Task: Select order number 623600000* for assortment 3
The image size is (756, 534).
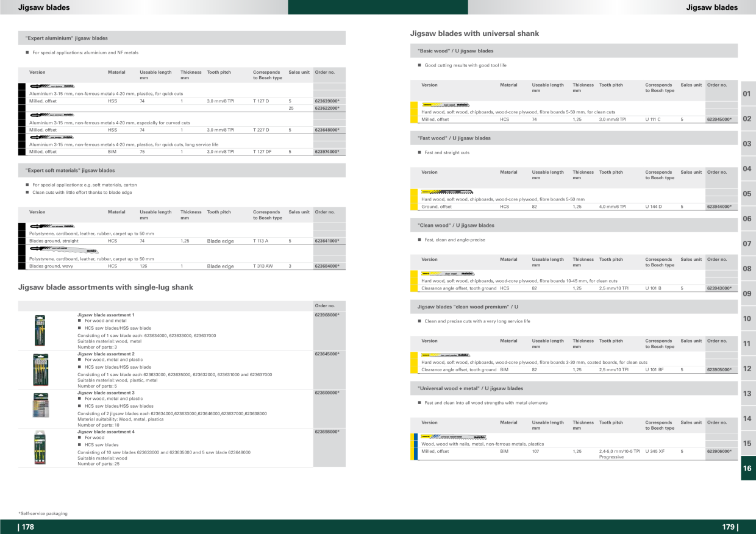Action: (x=327, y=393)
